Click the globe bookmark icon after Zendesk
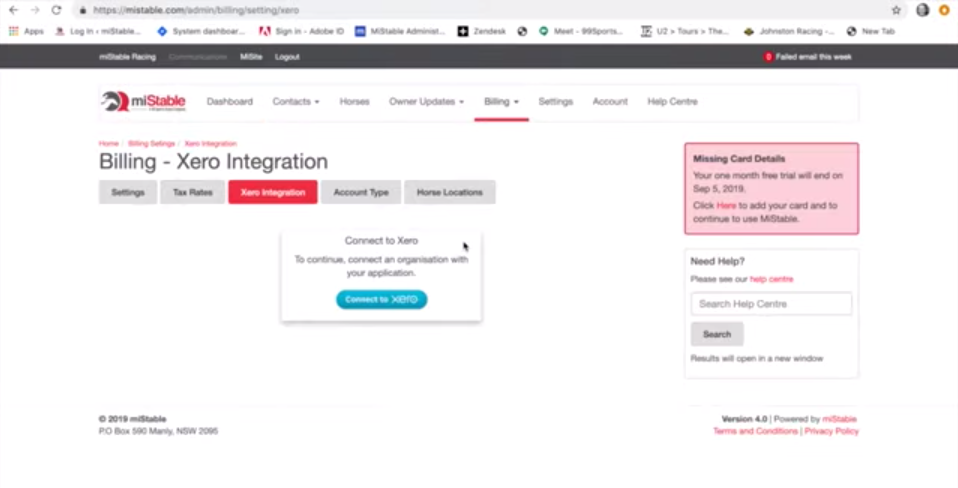 522,31
